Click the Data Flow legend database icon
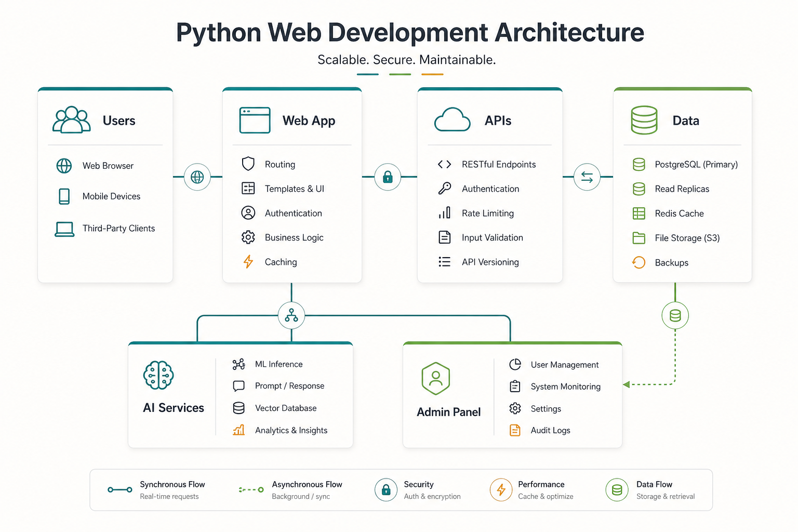 (617, 489)
